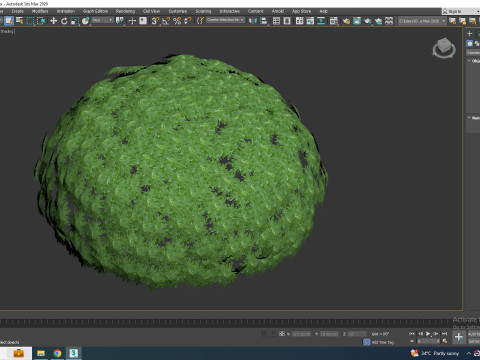Open Time Configuration

[x=444, y=341]
